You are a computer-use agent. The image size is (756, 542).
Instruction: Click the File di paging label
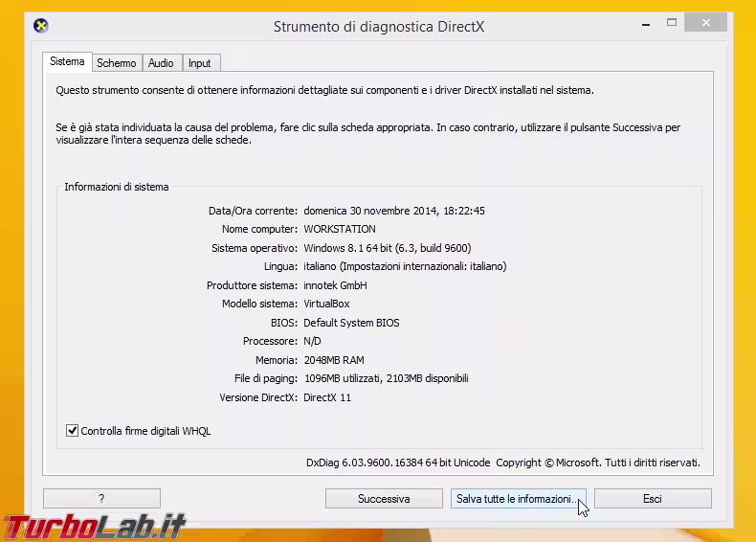tap(266, 378)
